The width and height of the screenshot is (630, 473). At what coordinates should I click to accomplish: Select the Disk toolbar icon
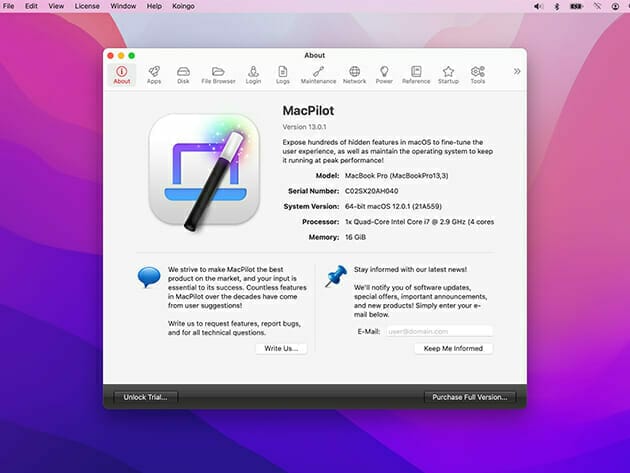pos(183,75)
